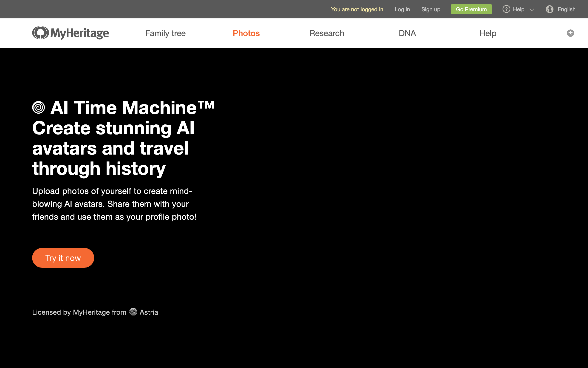Image resolution: width=588 pixels, height=368 pixels.
Task: Open the accessibility icon in navigation bar
Action: tap(570, 33)
